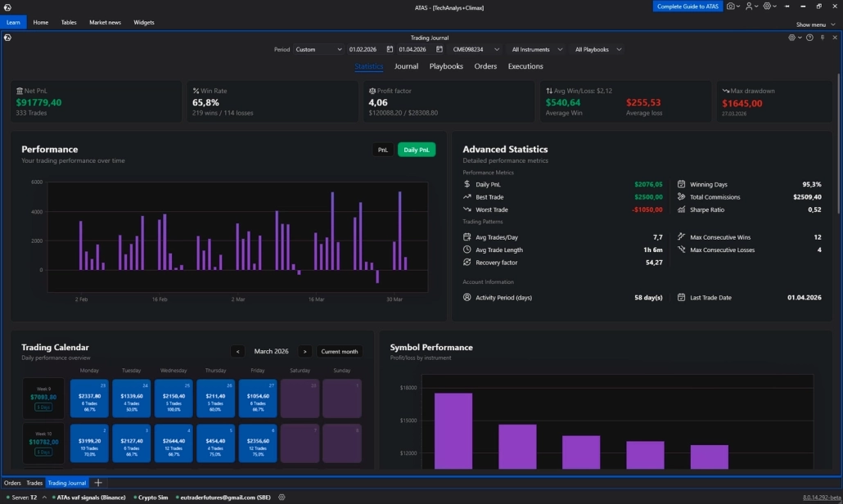This screenshot has width=843, height=504.
Task: Click the Avg Trade Length clock icon
Action: [467, 250]
